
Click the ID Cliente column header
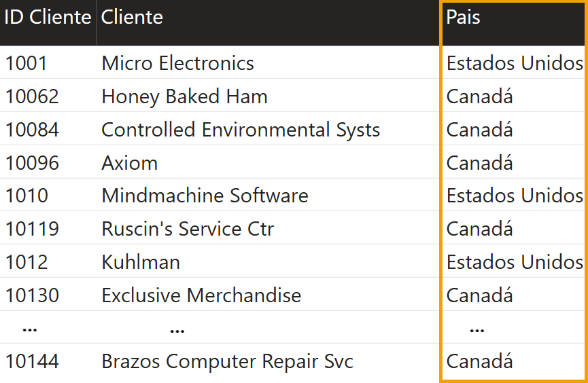pyautogui.click(x=48, y=18)
